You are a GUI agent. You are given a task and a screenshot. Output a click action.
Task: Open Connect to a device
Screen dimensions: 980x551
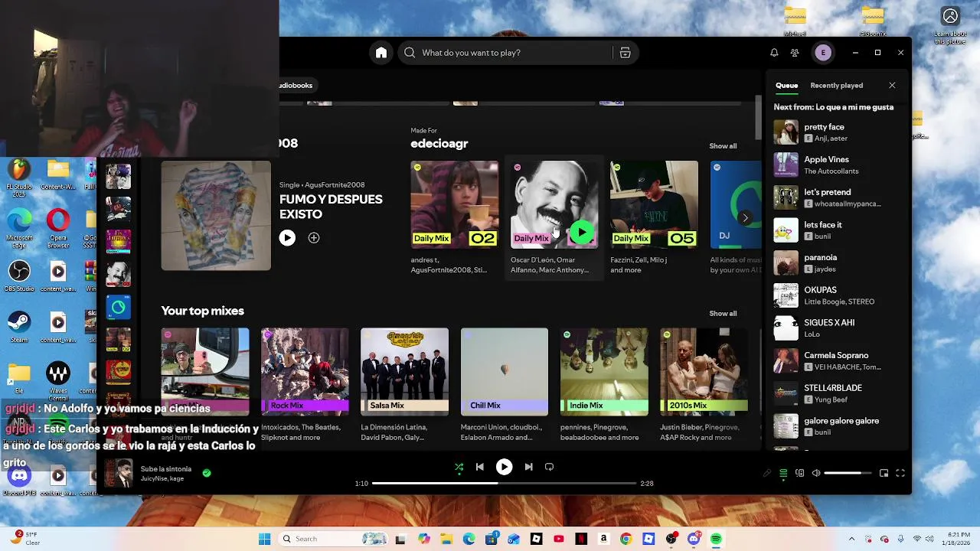click(800, 473)
